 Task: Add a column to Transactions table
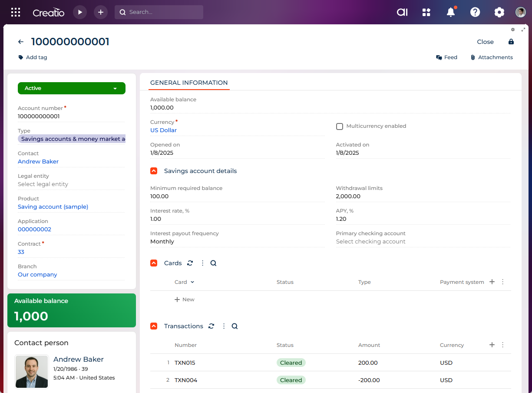tap(492, 345)
